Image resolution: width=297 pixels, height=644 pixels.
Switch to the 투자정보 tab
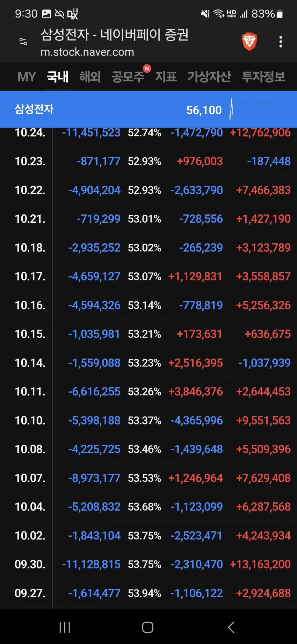(x=263, y=77)
